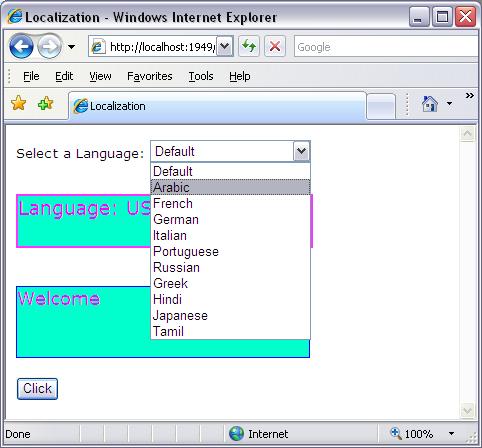Choose French in language list

[231, 203]
